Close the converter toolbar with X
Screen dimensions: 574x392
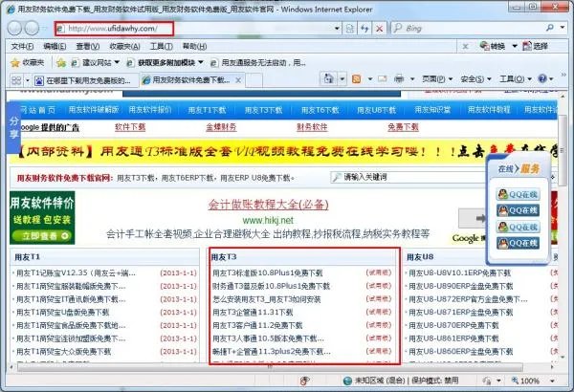pos(465,46)
